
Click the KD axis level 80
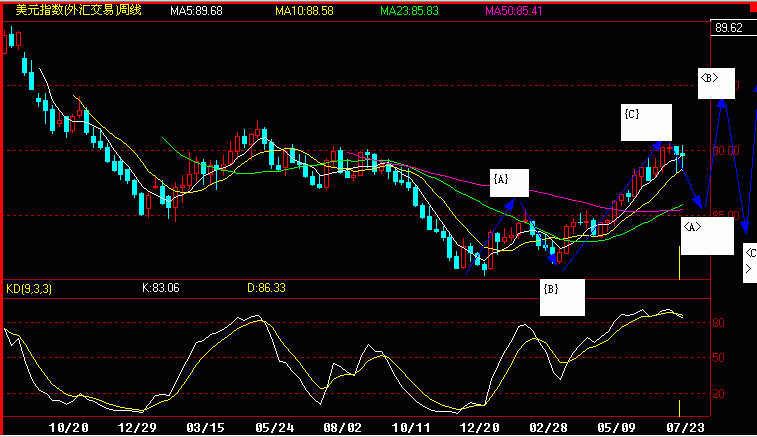(x=718, y=323)
